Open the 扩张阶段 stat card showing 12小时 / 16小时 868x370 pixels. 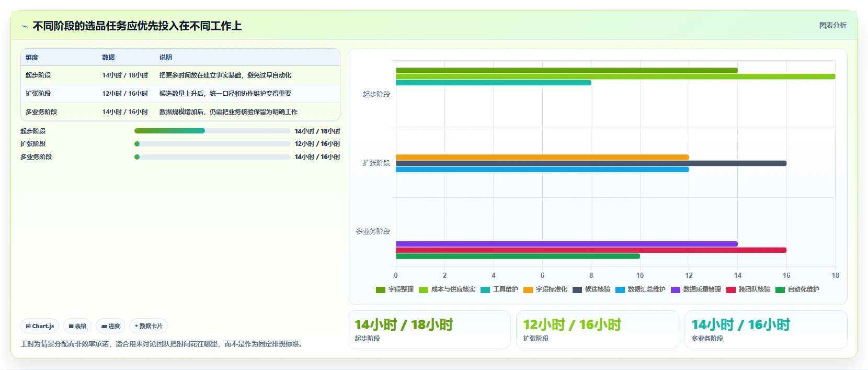point(598,330)
